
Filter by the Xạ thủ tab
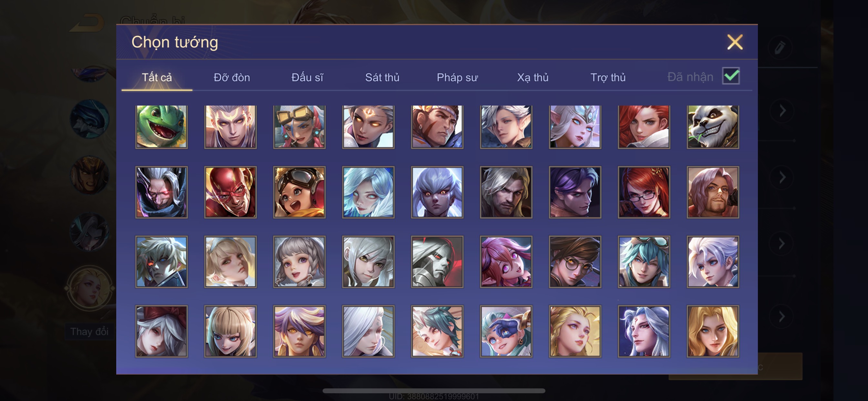pyautogui.click(x=533, y=77)
